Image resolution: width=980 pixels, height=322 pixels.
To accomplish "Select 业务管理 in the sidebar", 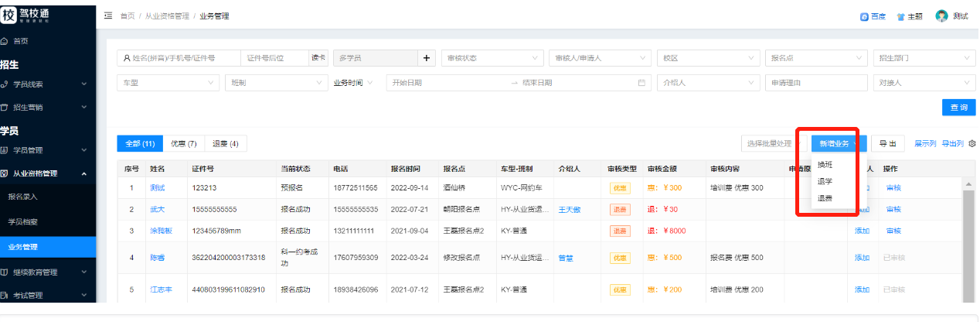I will click(x=48, y=248).
